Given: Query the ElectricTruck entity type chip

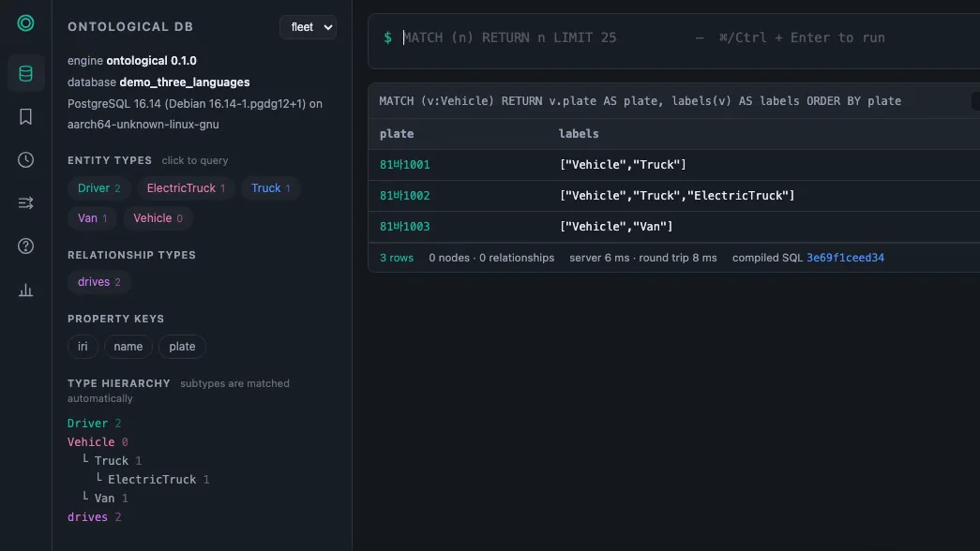Looking at the screenshot, I should coord(186,188).
